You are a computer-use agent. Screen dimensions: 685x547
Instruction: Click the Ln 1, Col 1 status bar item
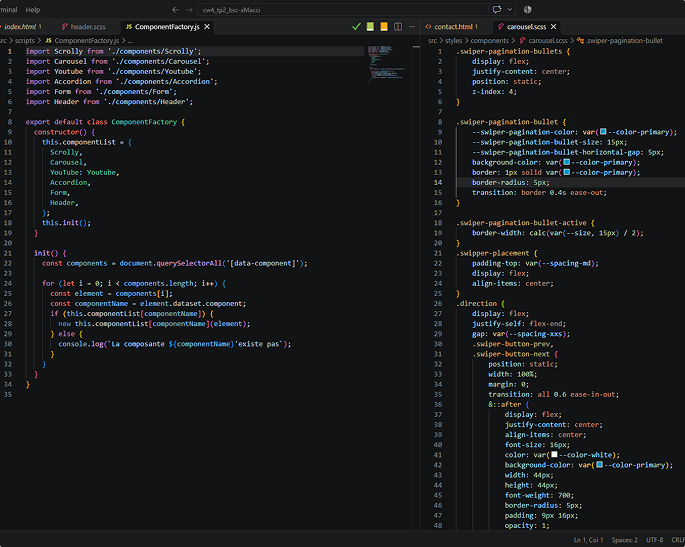588,540
